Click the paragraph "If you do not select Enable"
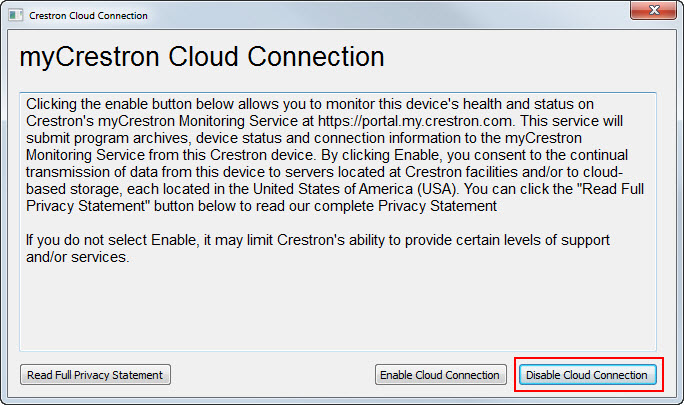The image size is (684, 405). click(318, 248)
